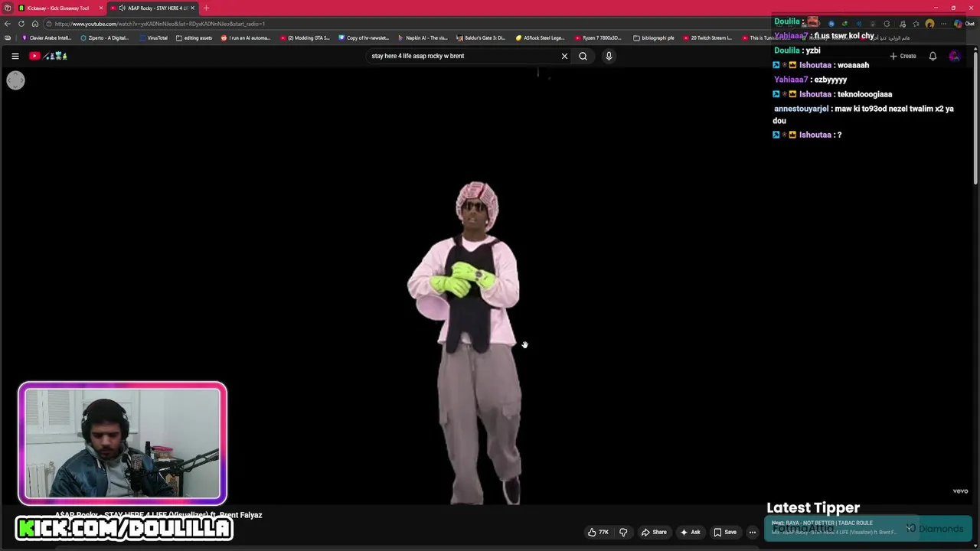Clear the YouTube search box with the X
Image resolution: width=980 pixels, height=551 pixels.
pyautogui.click(x=564, y=56)
